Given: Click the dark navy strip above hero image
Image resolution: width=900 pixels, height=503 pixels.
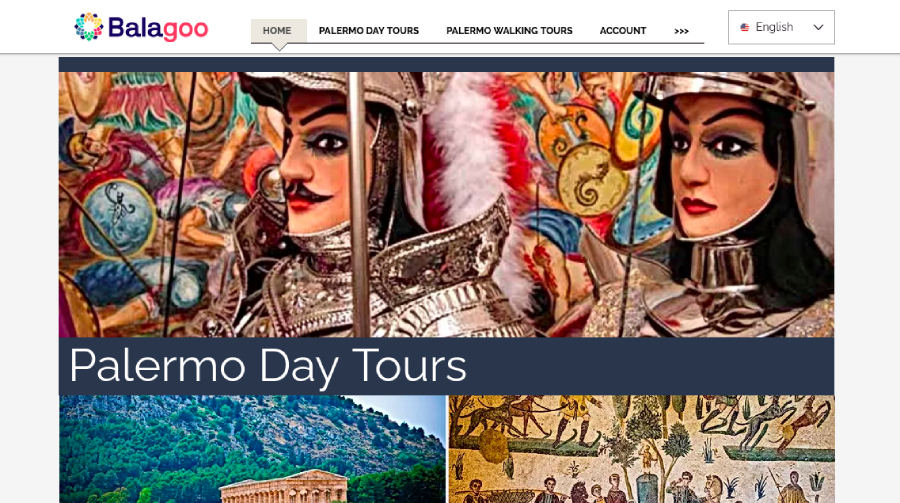Looking at the screenshot, I should pos(446,64).
